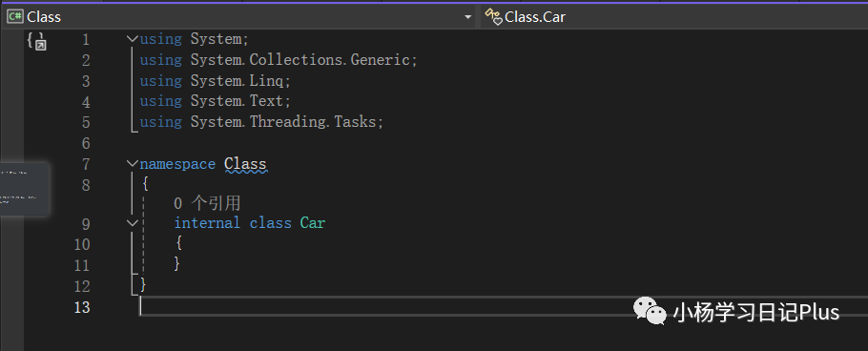Click the 'internal' keyword on line 9

207,223
